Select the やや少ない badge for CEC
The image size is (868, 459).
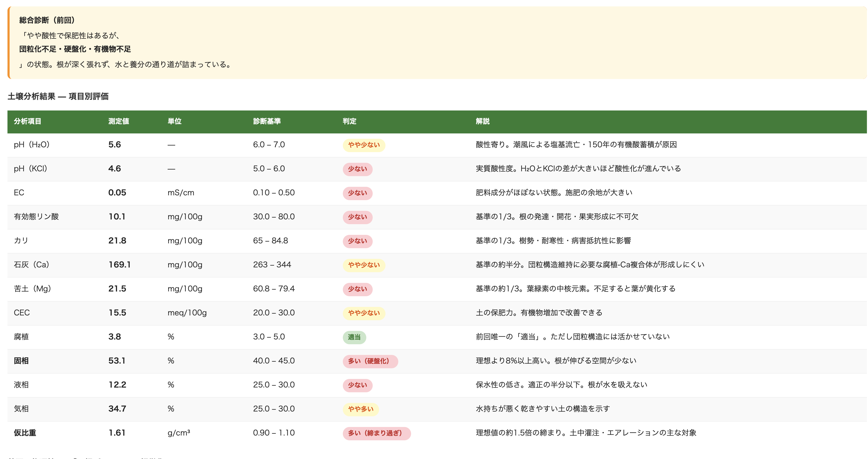pyautogui.click(x=364, y=313)
